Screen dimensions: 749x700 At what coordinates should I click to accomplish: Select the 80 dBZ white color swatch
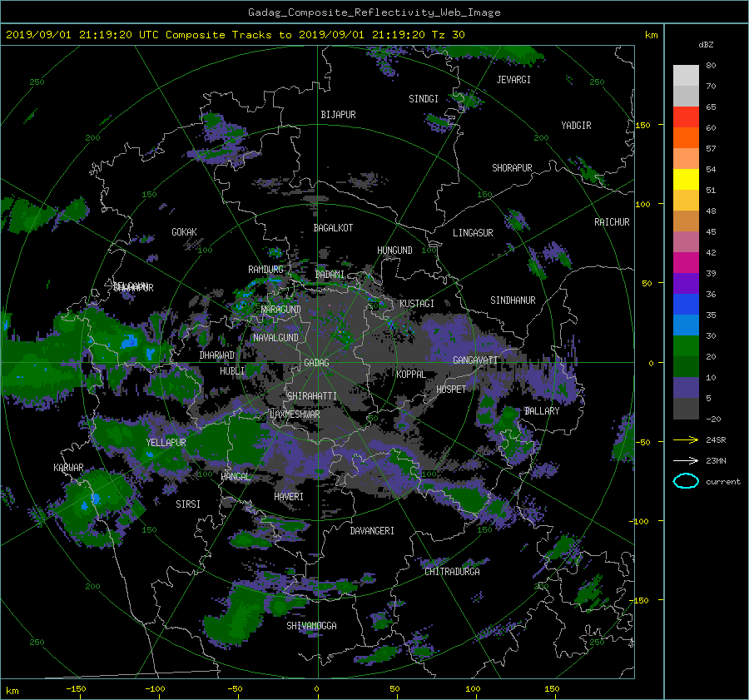coord(686,76)
